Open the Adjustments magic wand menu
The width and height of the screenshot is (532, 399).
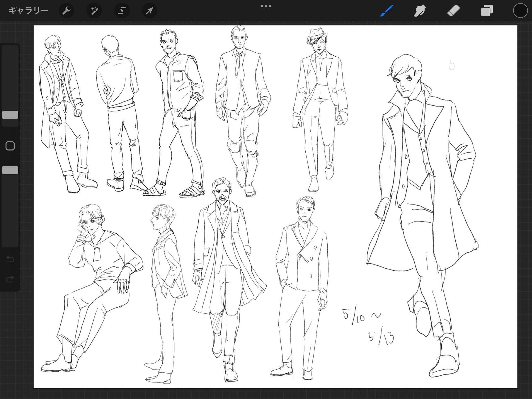click(94, 11)
